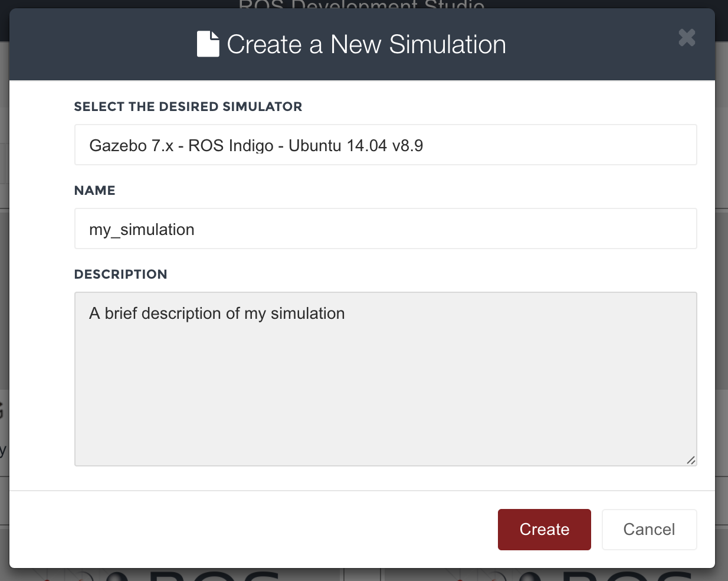Screen dimensions: 728x581
Task: Click the ROS Development Studio title behind dialog
Action: coord(362,5)
